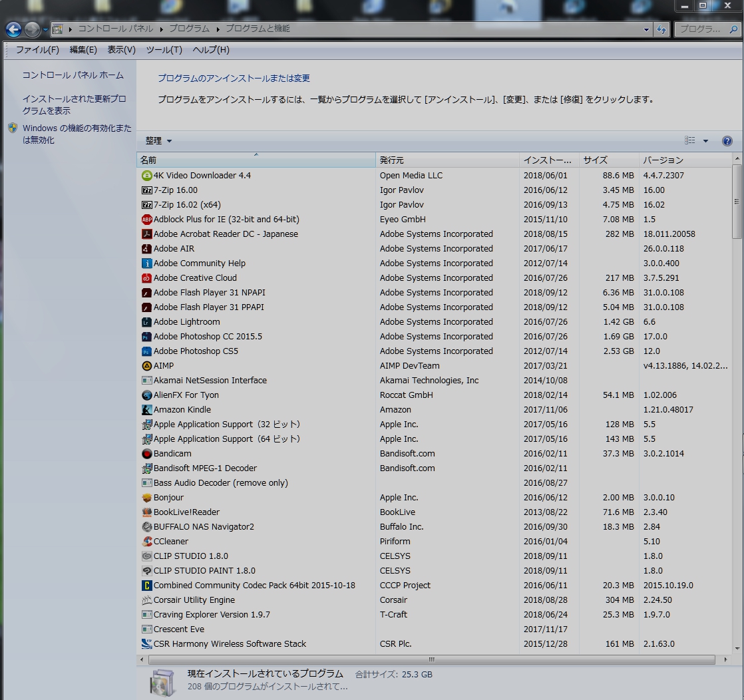Image resolution: width=744 pixels, height=700 pixels.
Task: Select the Bandicam red record icon
Action: pyautogui.click(x=147, y=454)
